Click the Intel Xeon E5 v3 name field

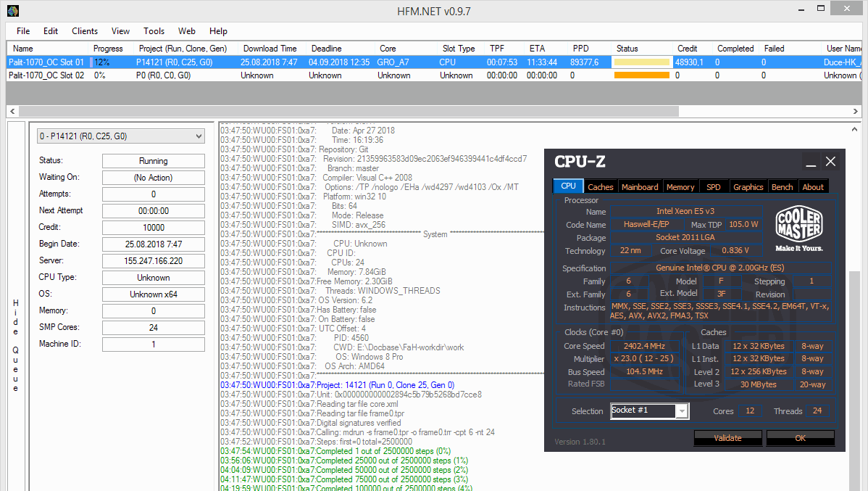point(685,211)
